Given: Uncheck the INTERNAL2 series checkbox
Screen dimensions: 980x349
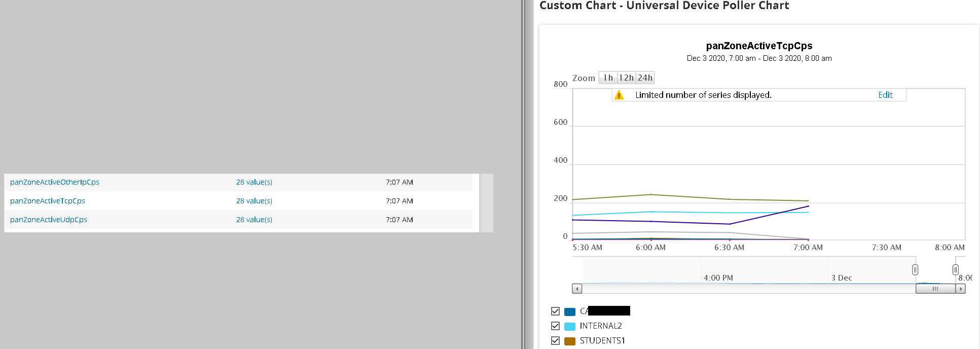Looking at the screenshot, I should point(555,326).
